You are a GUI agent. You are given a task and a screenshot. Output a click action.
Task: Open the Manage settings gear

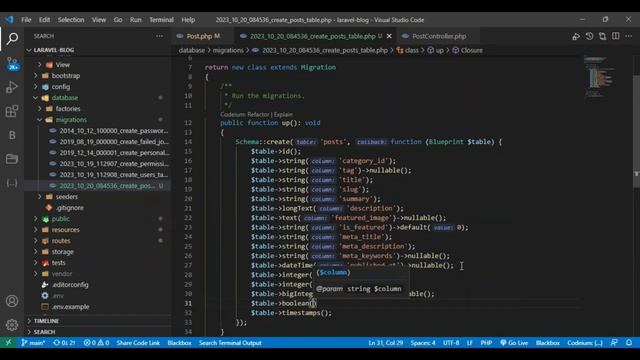12,325
